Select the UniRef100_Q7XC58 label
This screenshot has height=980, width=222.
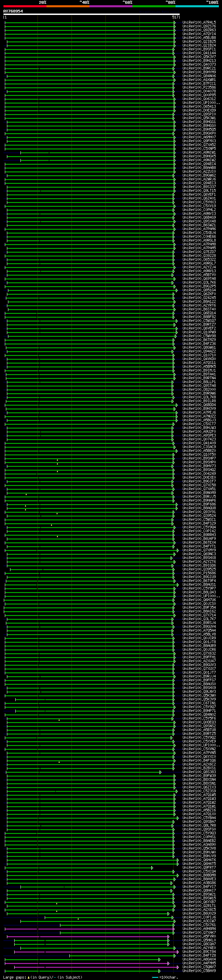199,485
